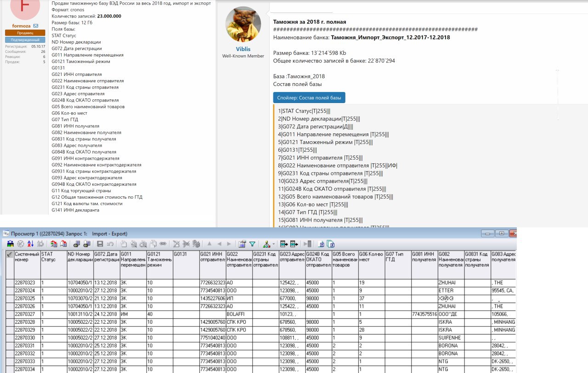
Task: Open the formoza username link
Action: [21, 26]
